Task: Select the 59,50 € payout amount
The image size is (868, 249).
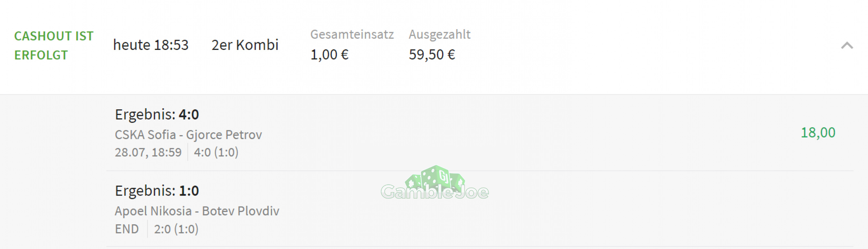Action: click(x=432, y=55)
